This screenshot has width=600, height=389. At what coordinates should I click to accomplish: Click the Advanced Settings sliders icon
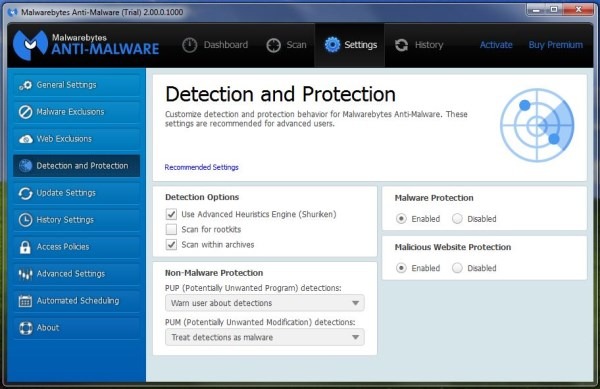25,274
